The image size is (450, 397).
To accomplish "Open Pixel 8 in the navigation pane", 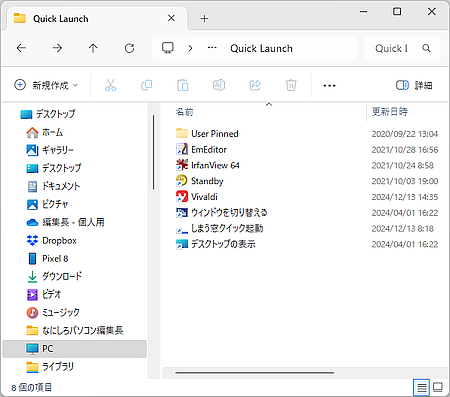I will pyautogui.click(x=47, y=258).
